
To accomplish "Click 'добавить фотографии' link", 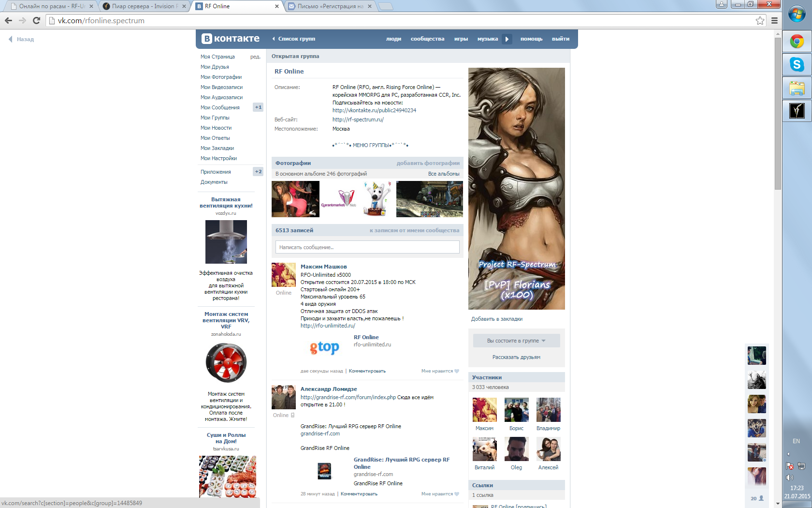I will pyautogui.click(x=428, y=163).
